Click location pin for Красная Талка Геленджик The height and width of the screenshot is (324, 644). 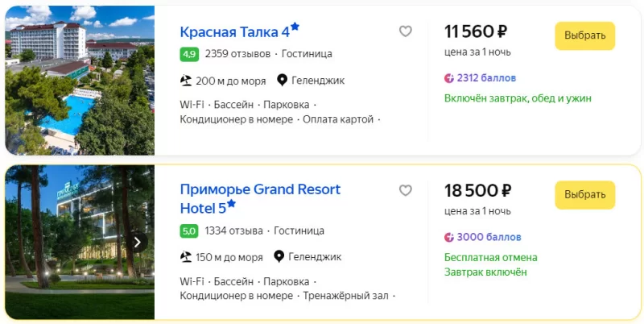click(282, 80)
